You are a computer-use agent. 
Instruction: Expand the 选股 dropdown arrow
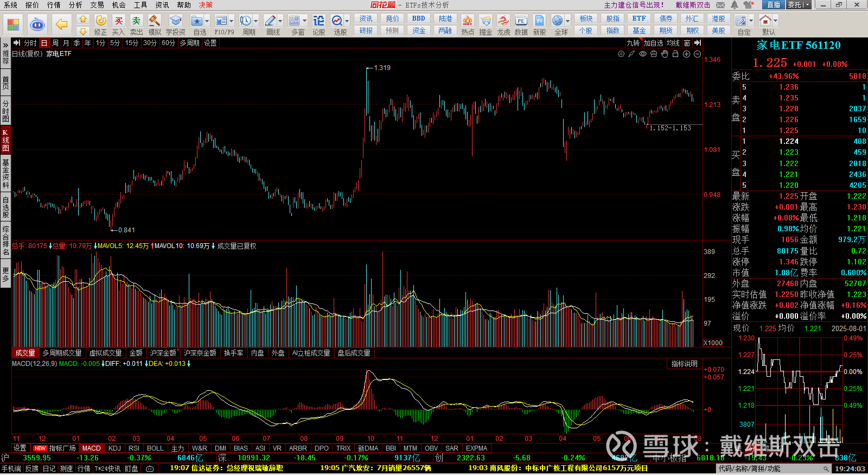pyautogui.click(x=347, y=21)
